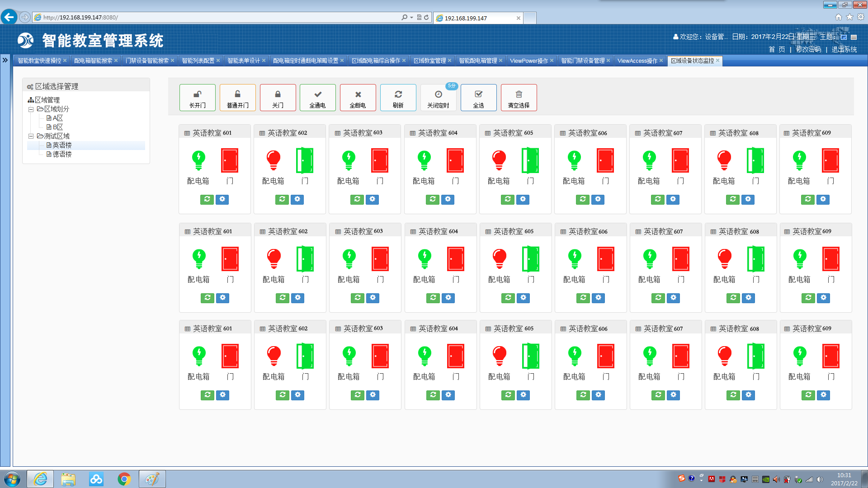The height and width of the screenshot is (488, 868).
Task: Click the blue settings gear of top-row 英语教室 603
Action: pos(373,199)
